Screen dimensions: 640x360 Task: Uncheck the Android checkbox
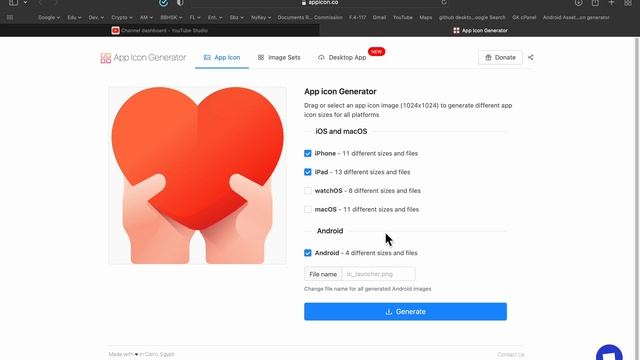(308, 253)
